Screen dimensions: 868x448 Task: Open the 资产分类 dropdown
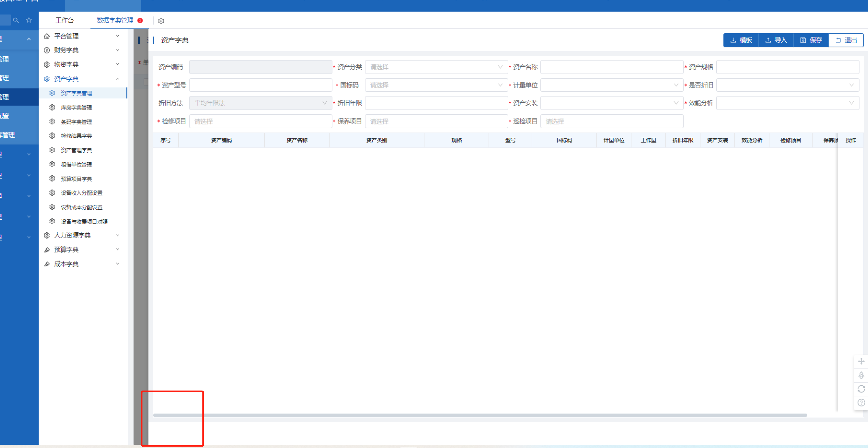pos(436,67)
